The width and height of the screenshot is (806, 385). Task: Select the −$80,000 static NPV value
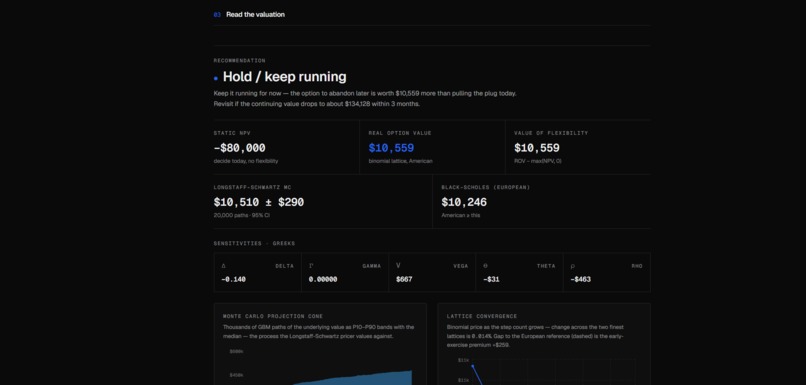pyautogui.click(x=240, y=148)
